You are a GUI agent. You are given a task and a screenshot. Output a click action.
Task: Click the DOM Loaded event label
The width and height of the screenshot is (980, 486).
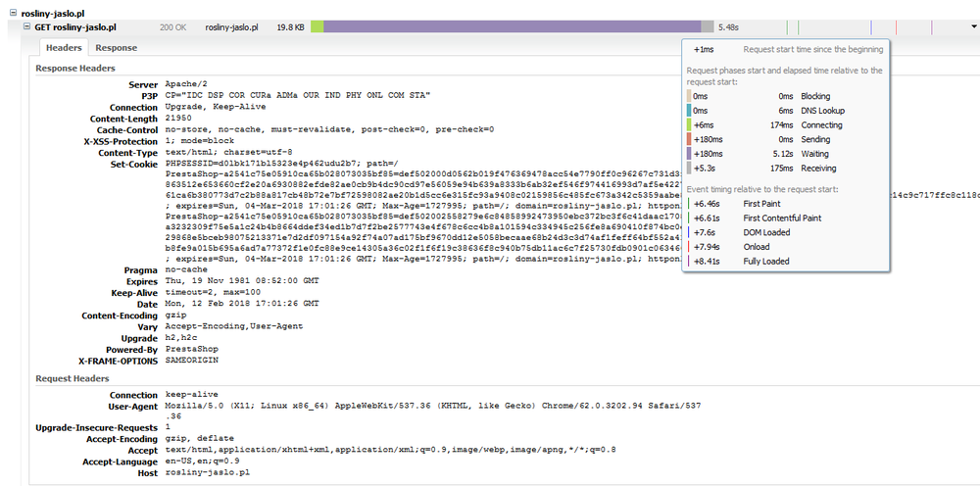click(766, 232)
